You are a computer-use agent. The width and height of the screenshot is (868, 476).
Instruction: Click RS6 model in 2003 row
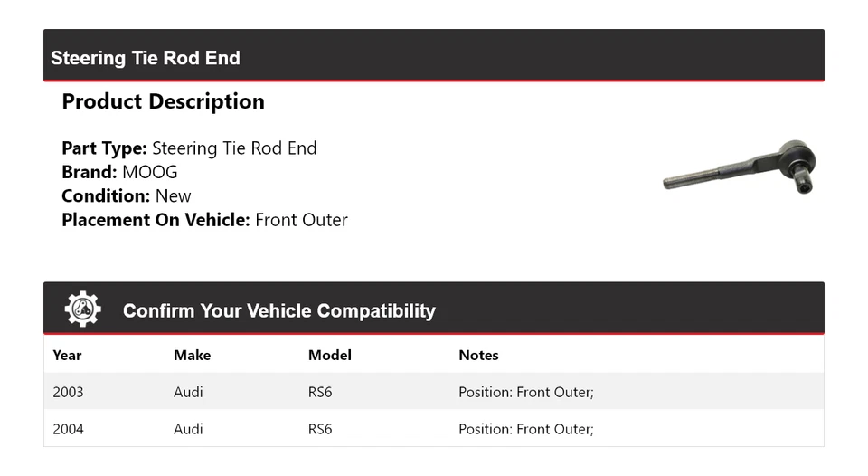320,392
